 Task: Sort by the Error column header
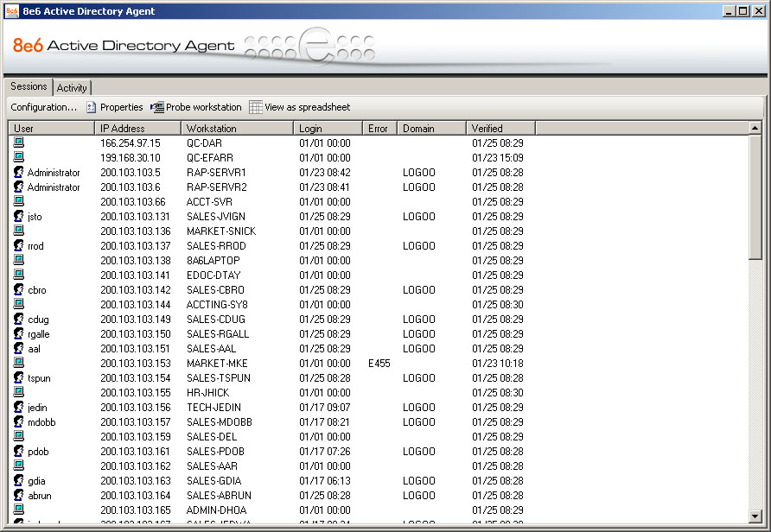click(379, 128)
